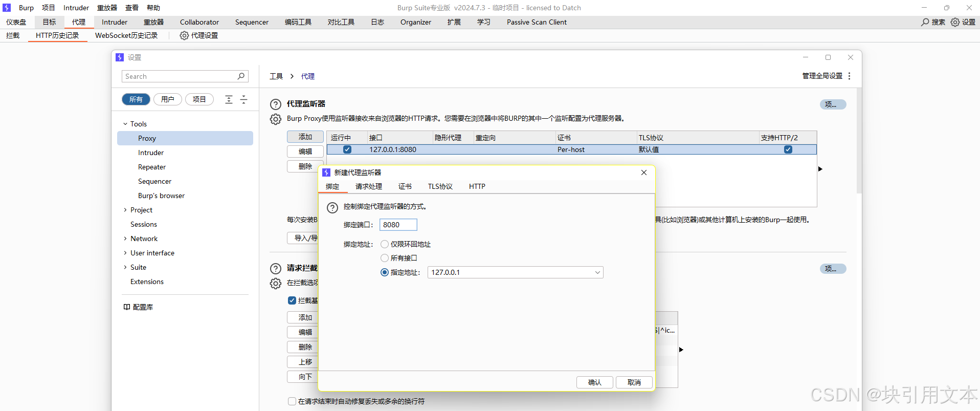Click the settings window vertical scrollbar
Viewport: 980px width, 411px height.
pos(859,141)
